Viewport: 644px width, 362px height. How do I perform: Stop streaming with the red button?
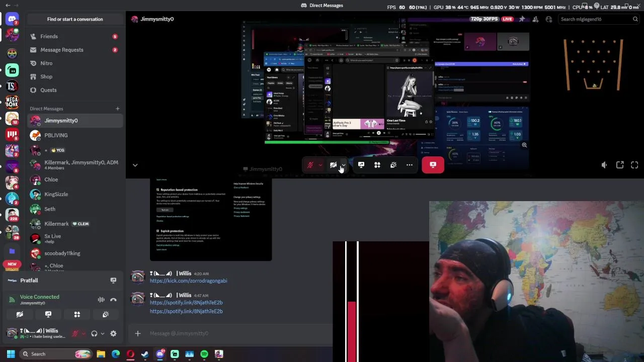(x=433, y=165)
